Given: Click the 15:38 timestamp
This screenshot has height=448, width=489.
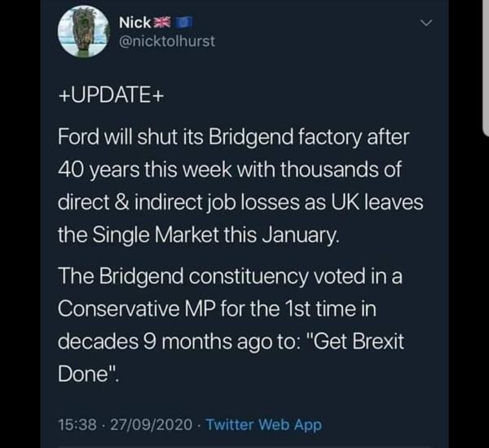Looking at the screenshot, I should 77,424.
